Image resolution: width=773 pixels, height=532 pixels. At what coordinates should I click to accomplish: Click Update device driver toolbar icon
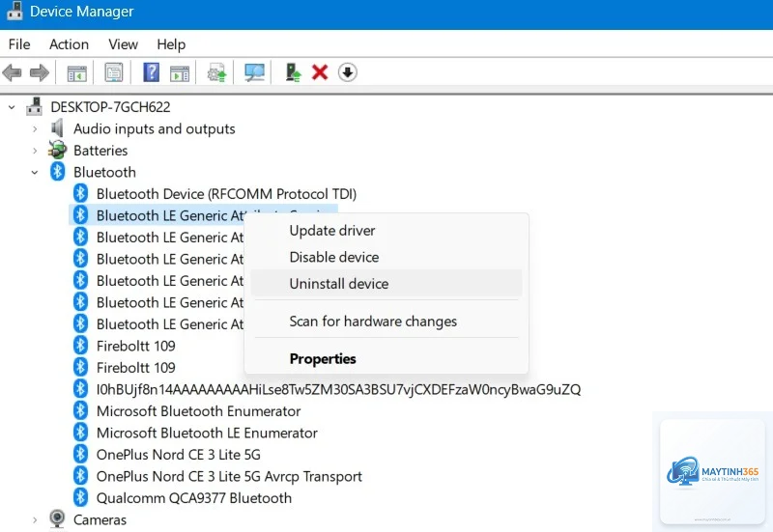pos(216,73)
